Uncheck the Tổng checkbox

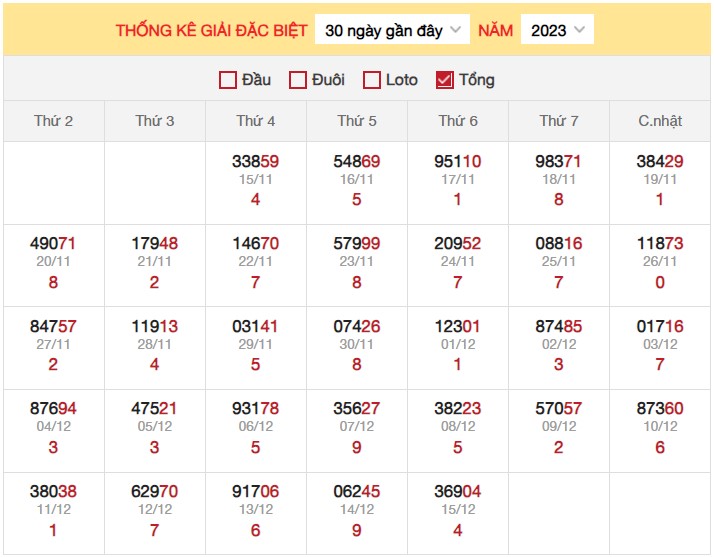[x=445, y=80]
